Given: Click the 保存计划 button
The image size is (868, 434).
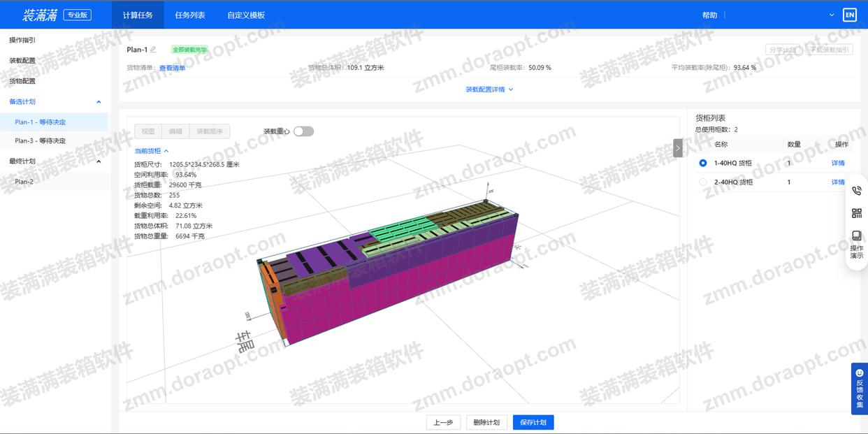Looking at the screenshot, I should [533, 422].
